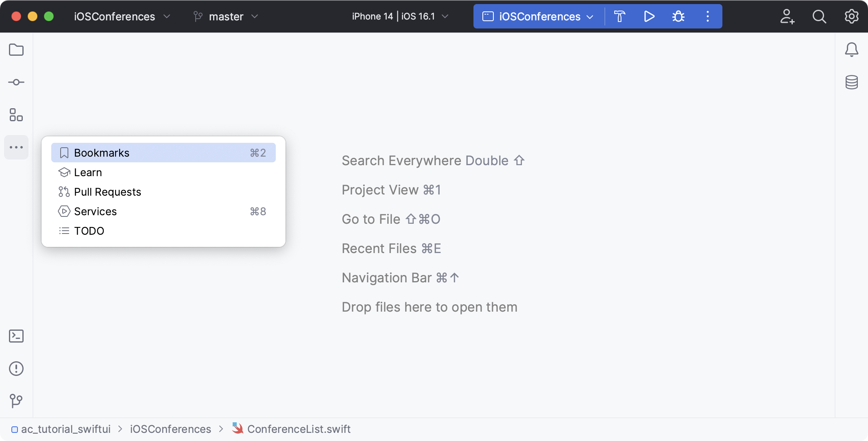Open Search Everywhere magnifier icon

(819, 16)
